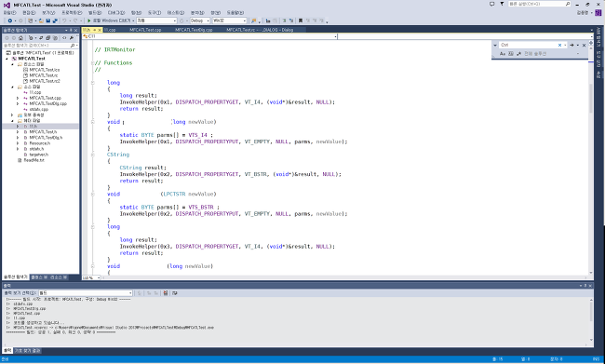Click Clear All icon in Output toolbar
The height and width of the screenshot is (364, 605).
pos(166,293)
